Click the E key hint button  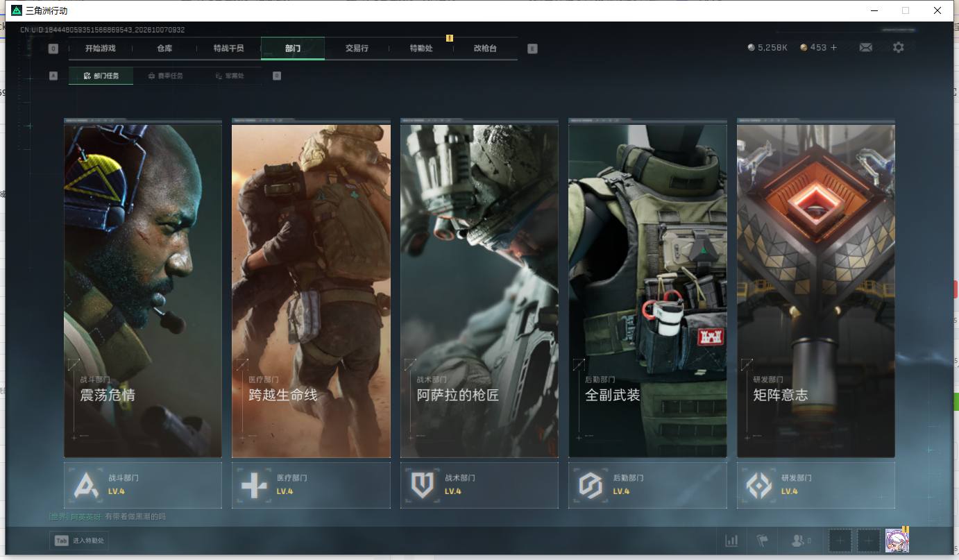coord(532,49)
